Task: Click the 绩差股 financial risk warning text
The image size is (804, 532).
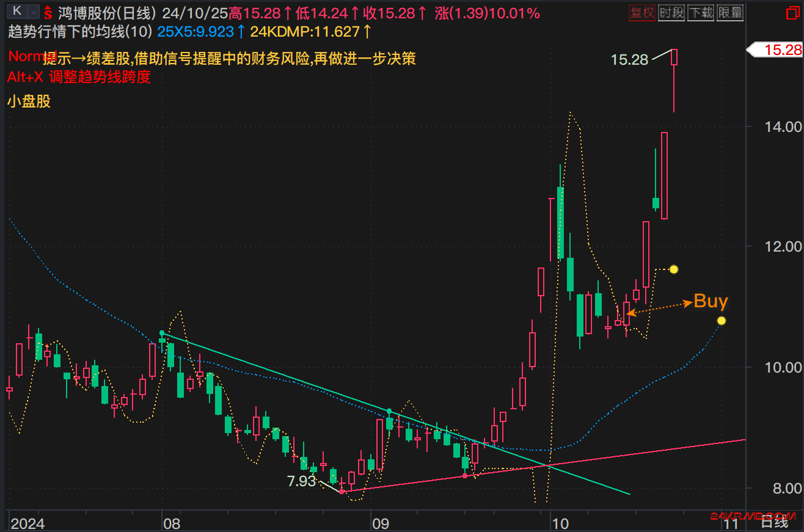Action: pos(229,59)
